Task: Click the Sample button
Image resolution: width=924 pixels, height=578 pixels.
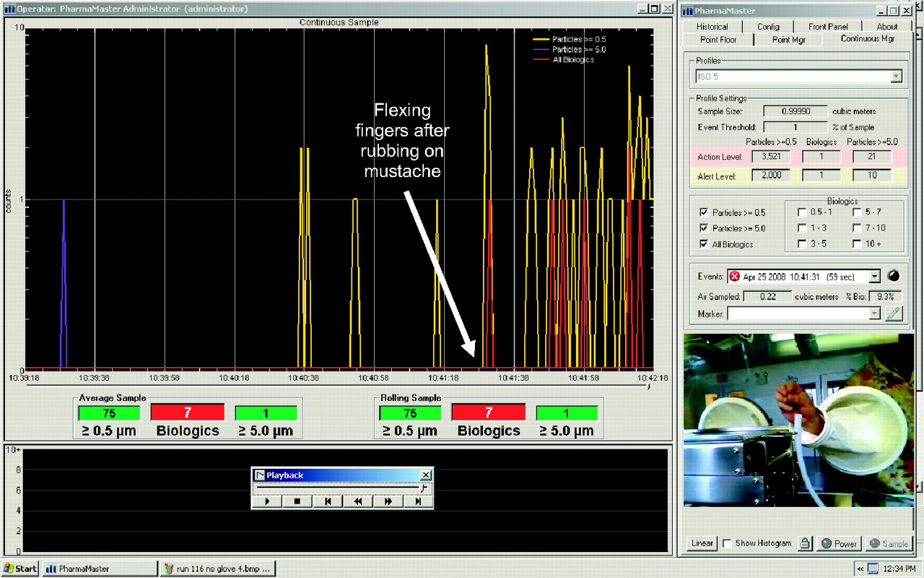Action: (889, 543)
